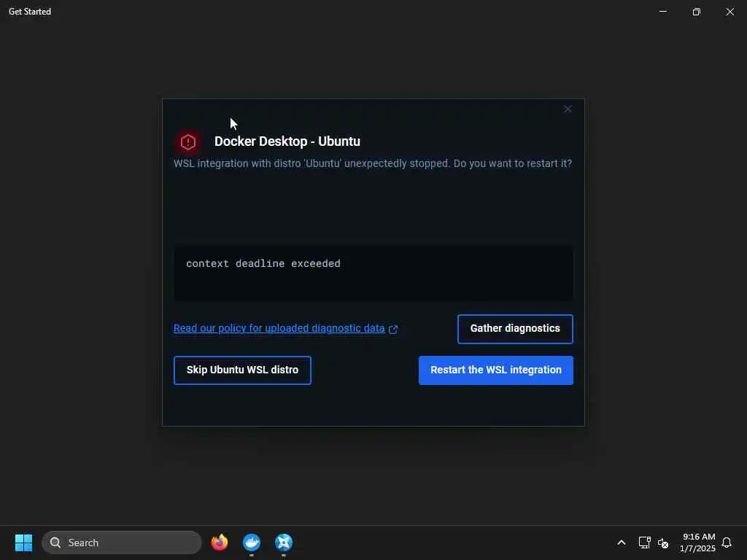Restore down the Get Started window

click(x=696, y=12)
